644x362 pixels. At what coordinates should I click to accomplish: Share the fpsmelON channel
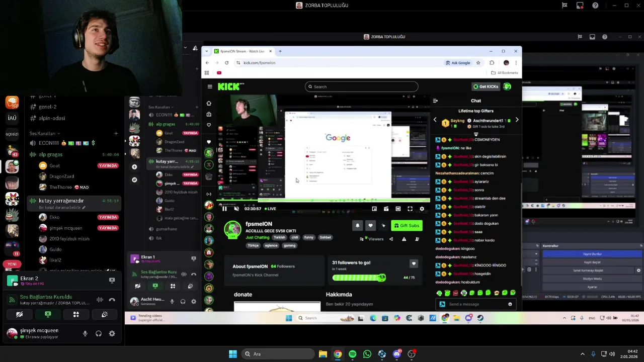tap(391, 239)
